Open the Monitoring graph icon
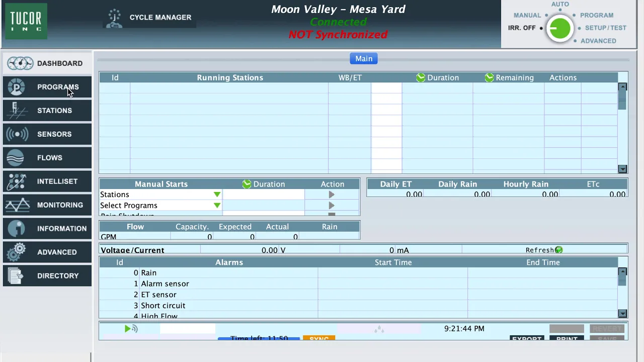Viewport: 644px width, 362px height. [18, 205]
